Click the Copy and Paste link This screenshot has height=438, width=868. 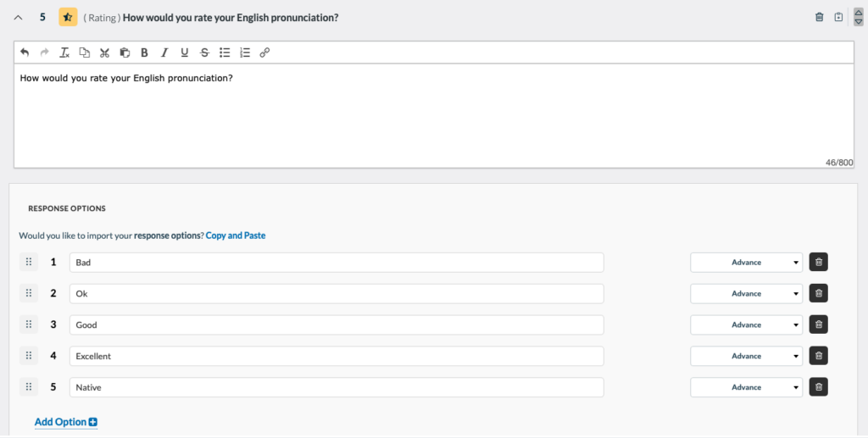coord(236,236)
